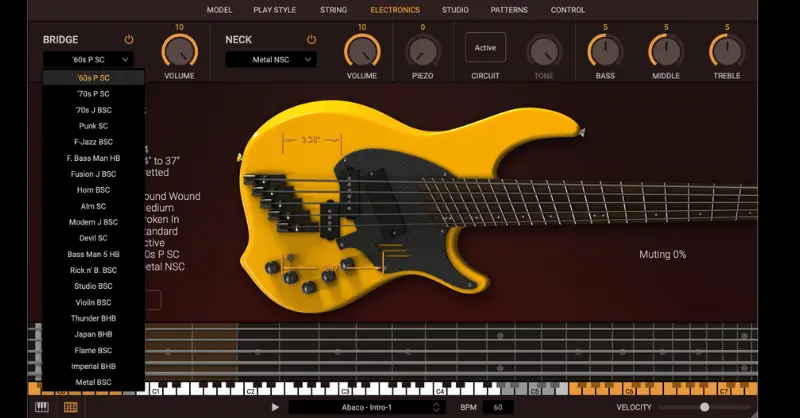The image size is (800, 418).
Task: Click the Active circuit button
Action: (x=485, y=47)
